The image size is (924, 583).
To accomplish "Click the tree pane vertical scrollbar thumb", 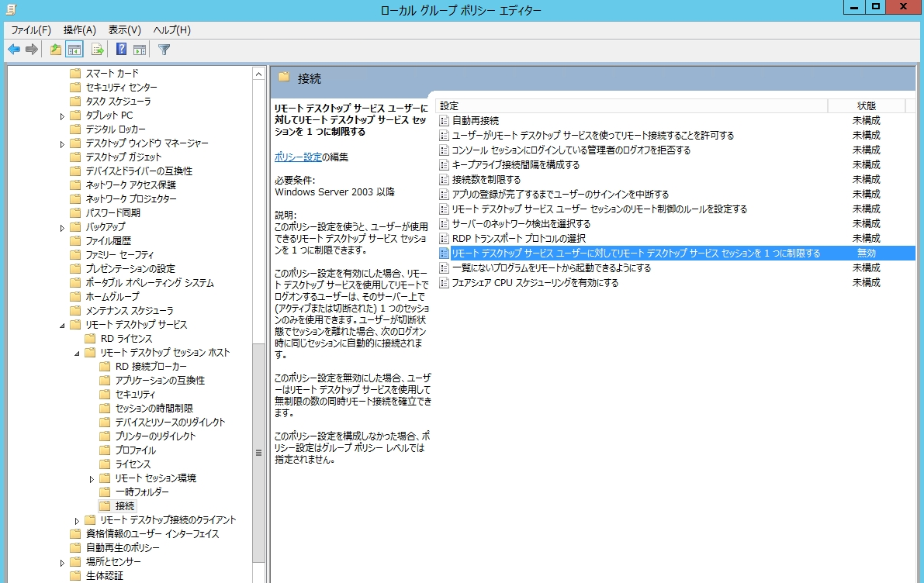I will click(x=258, y=453).
